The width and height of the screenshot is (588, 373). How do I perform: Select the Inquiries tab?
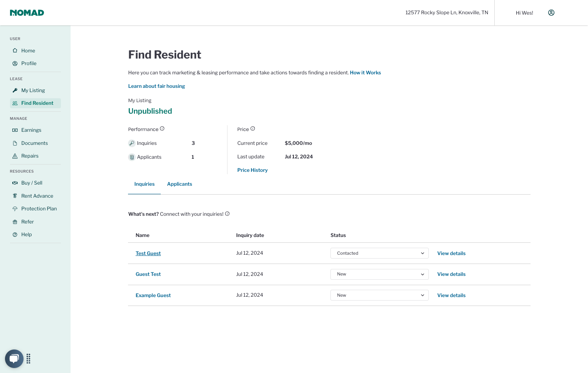145,184
